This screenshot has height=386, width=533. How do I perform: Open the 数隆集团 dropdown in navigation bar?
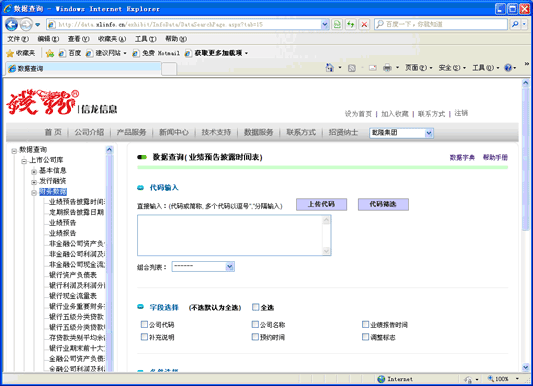point(401,133)
